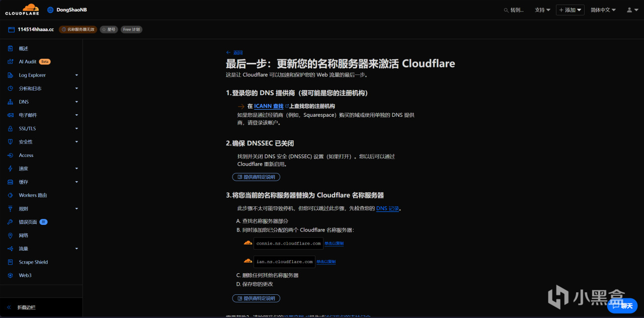The image size is (644, 318).
Task: Copy ian.ns.cloudflare.com via 单击以复制
Action: coord(326,262)
